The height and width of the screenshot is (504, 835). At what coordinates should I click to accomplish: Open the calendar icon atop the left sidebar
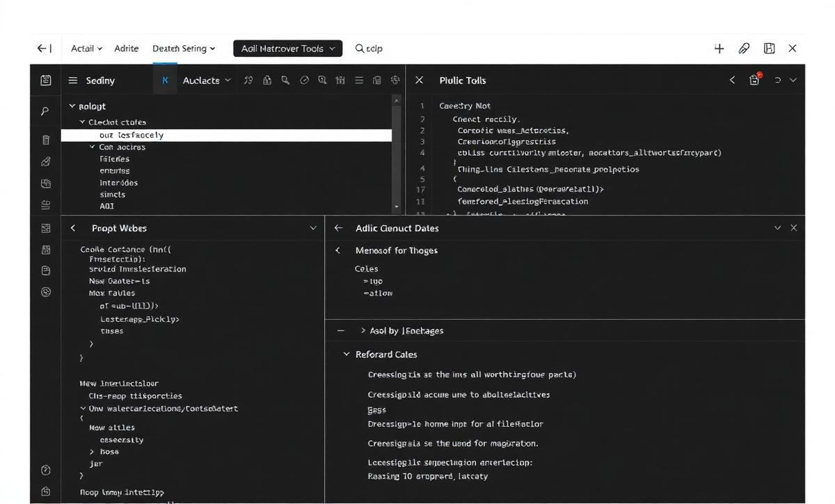click(x=46, y=81)
